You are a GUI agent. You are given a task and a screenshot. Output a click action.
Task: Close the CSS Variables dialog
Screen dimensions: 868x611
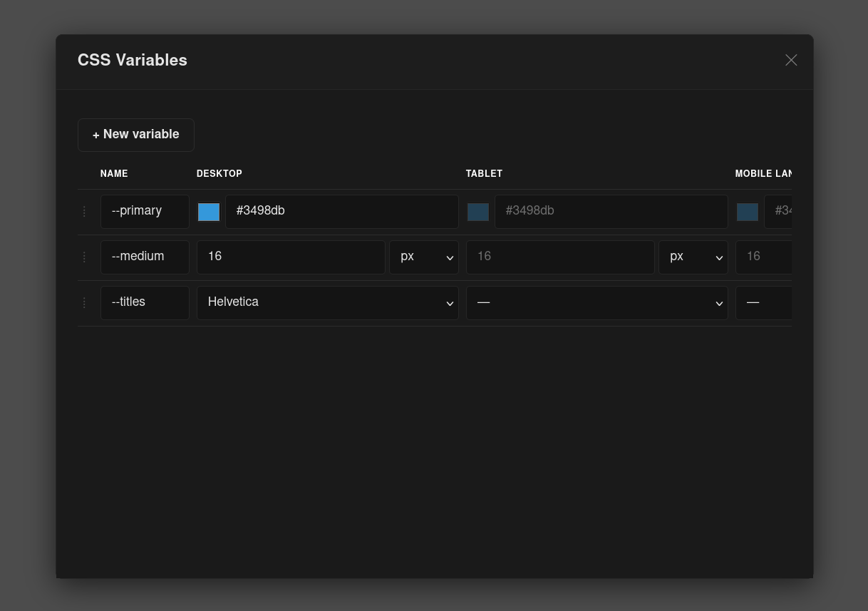(791, 60)
